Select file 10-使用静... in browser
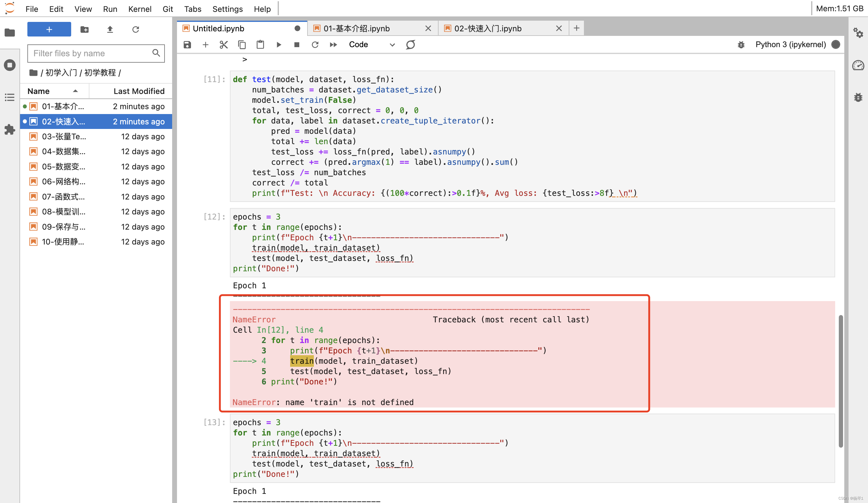The width and height of the screenshot is (868, 503). [x=96, y=242]
